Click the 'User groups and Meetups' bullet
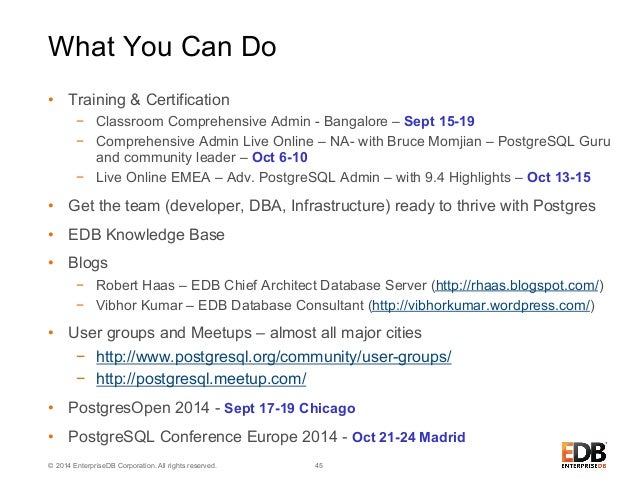 click(245, 333)
